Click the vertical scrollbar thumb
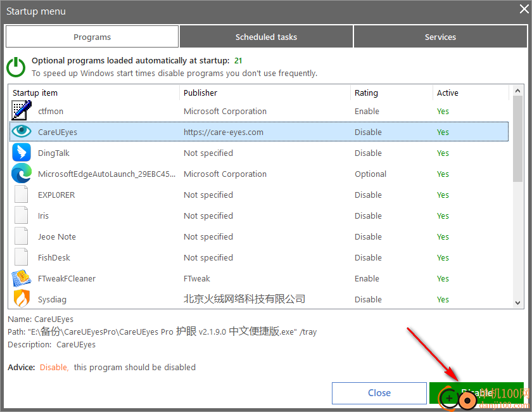Screen dimensions: 532x412 [517, 139]
